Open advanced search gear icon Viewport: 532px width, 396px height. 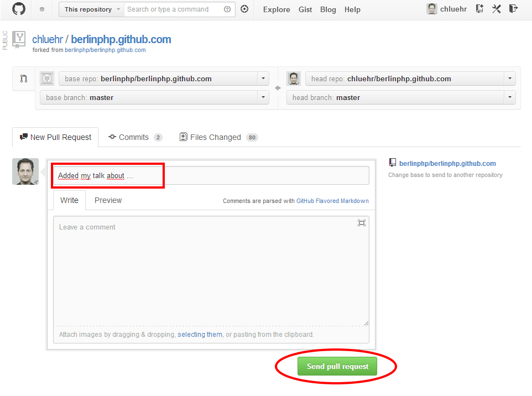[244, 9]
